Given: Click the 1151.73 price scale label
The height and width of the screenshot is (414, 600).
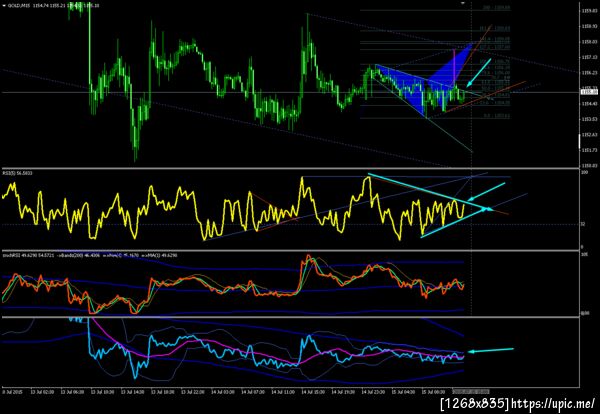Looking at the screenshot, I should tap(589, 150).
